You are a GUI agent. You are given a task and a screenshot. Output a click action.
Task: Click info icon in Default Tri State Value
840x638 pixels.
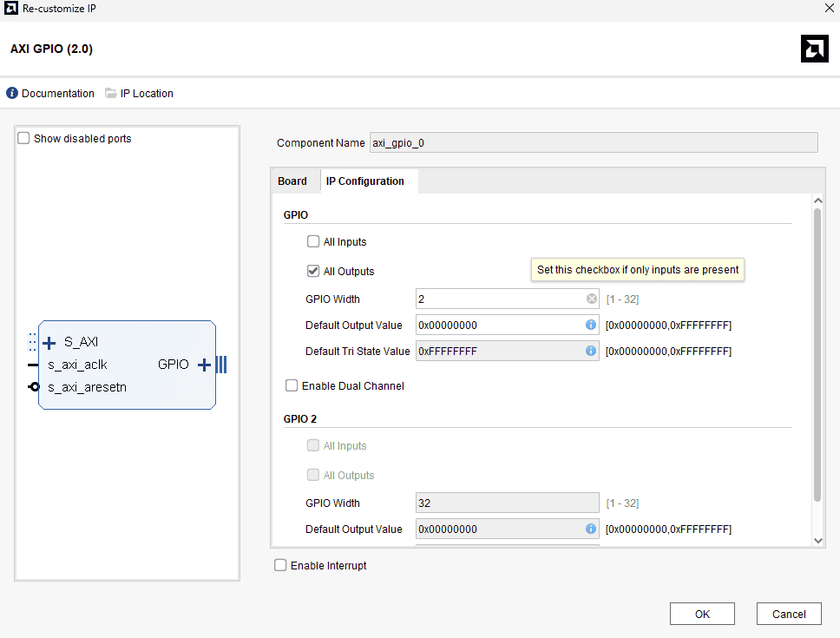pyautogui.click(x=591, y=352)
